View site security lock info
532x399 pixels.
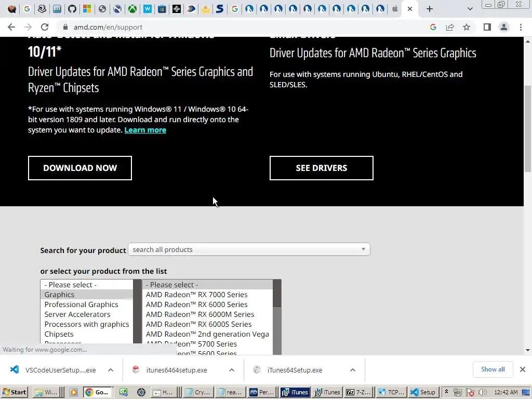coord(65,27)
